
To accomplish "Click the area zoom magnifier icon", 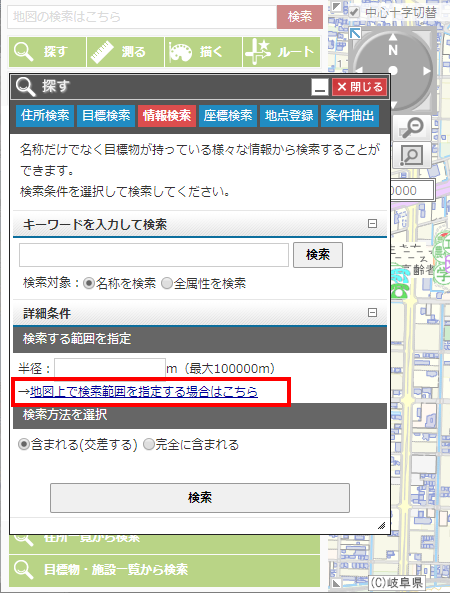I will pyautogui.click(x=411, y=155).
